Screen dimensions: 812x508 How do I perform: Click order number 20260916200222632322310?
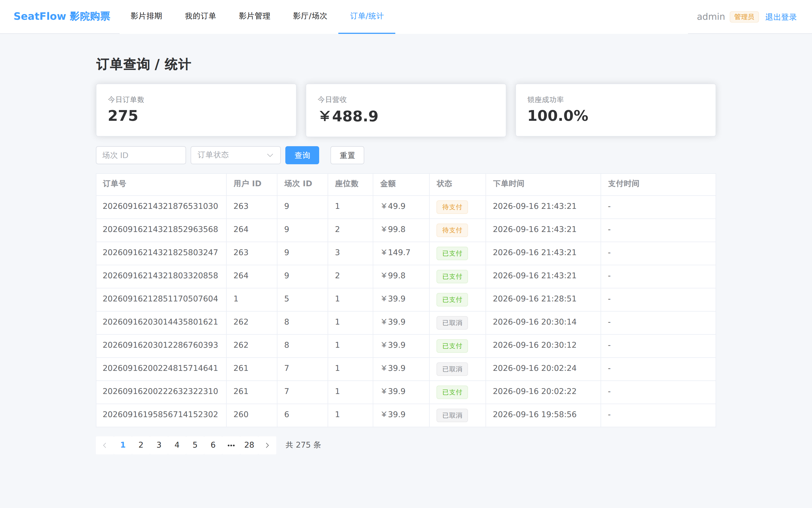160,392
